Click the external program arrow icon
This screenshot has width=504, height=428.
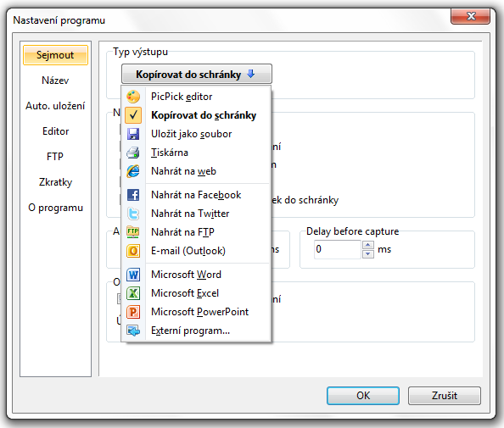pos(133,331)
